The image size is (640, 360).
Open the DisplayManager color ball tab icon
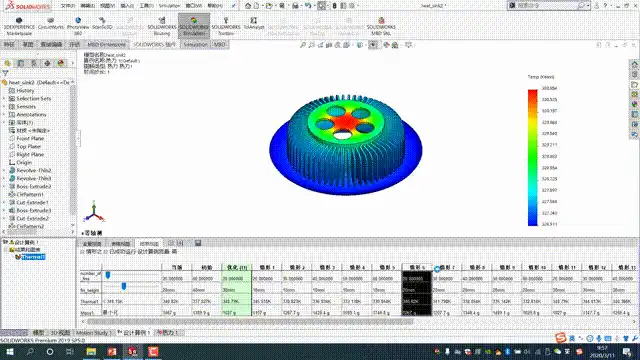click(x=61, y=63)
